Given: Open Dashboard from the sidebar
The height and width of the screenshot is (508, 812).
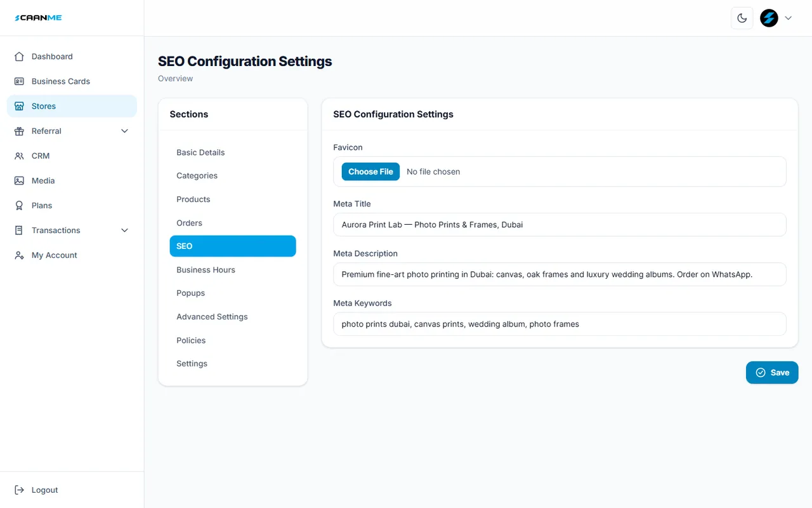Looking at the screenshot, I should click(72, 57).
